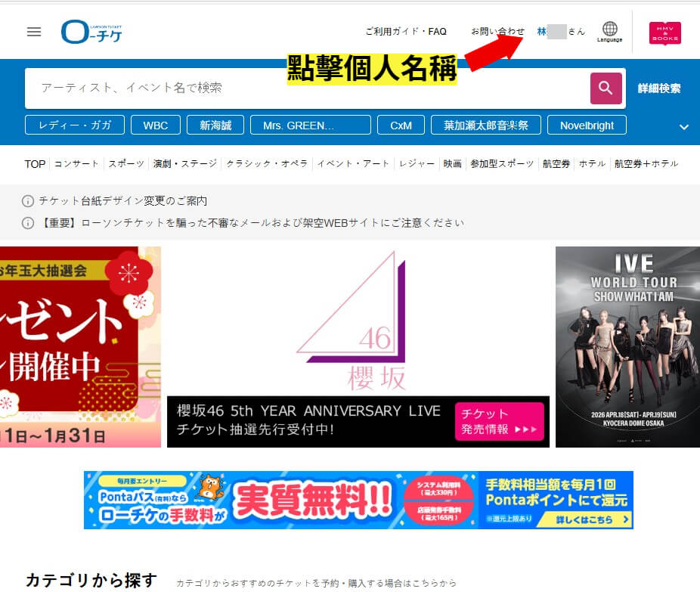The width and height of the screenshot is (700, 592).
Task: Click the red search magnifier button
Action: click(x=605, y=88)
